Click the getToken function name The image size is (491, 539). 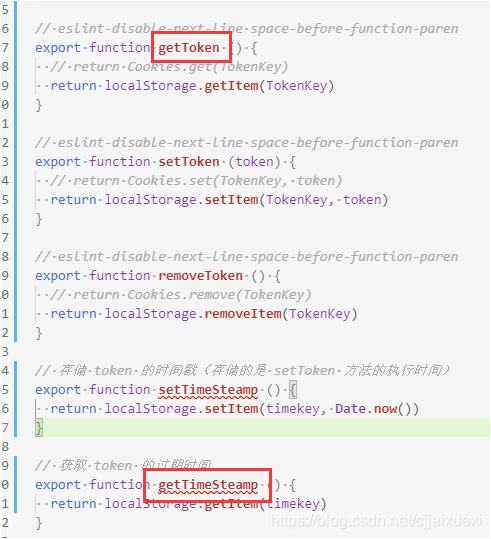click(189, 47)
